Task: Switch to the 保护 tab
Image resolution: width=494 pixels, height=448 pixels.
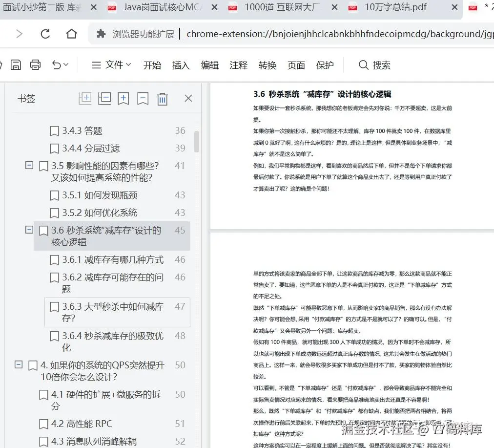Action: (325, 65)
